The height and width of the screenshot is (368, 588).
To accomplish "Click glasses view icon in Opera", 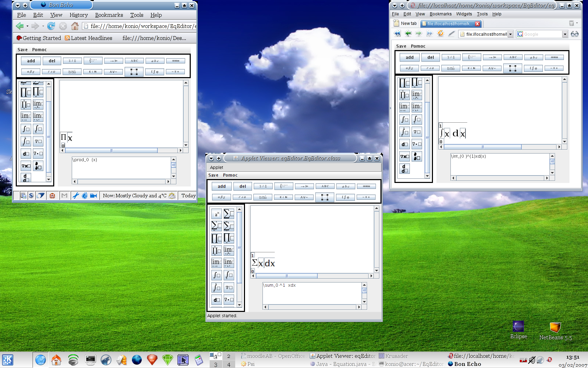I will click(574, 34).
